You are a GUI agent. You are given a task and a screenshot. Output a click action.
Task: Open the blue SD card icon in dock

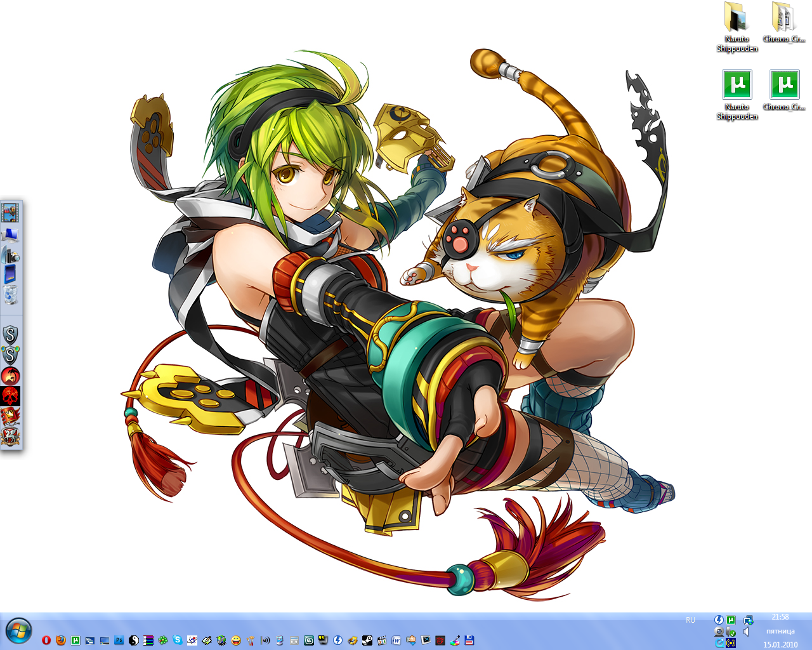10,274
